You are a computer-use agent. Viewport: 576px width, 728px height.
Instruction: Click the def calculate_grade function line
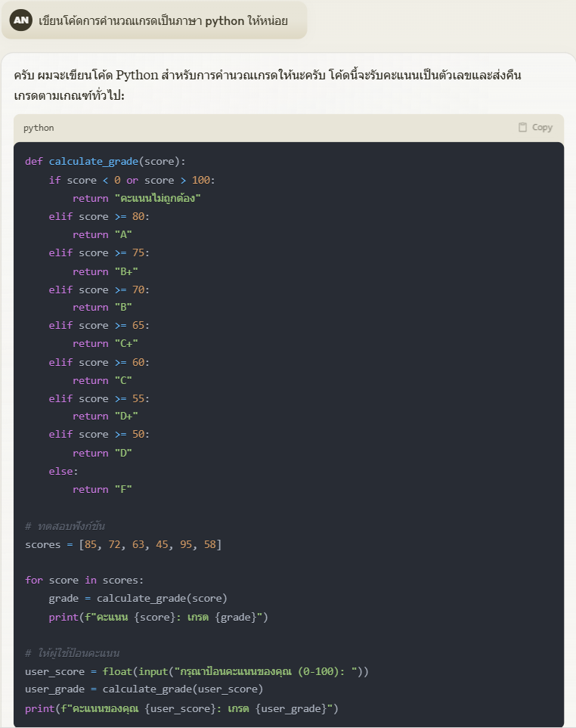coord(105,161)
